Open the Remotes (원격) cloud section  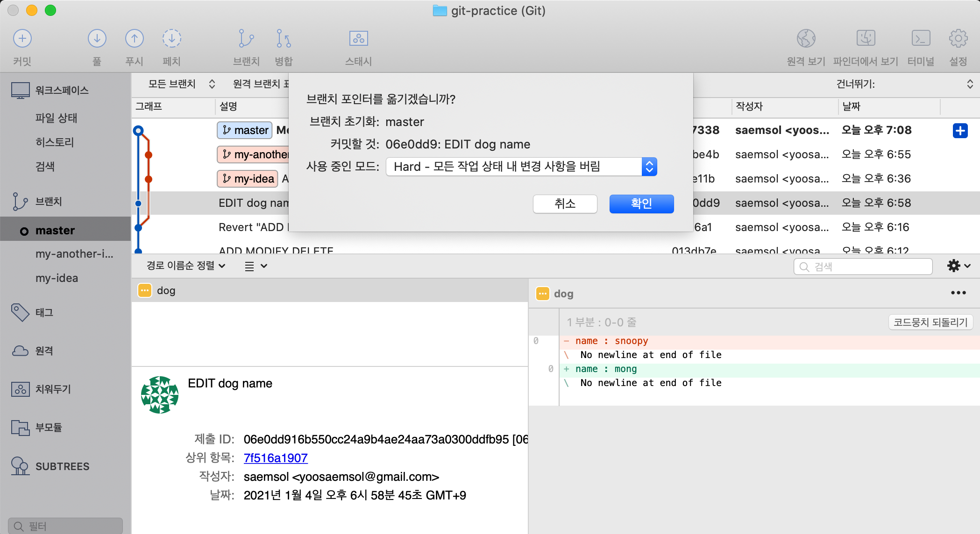click(44, 351)
